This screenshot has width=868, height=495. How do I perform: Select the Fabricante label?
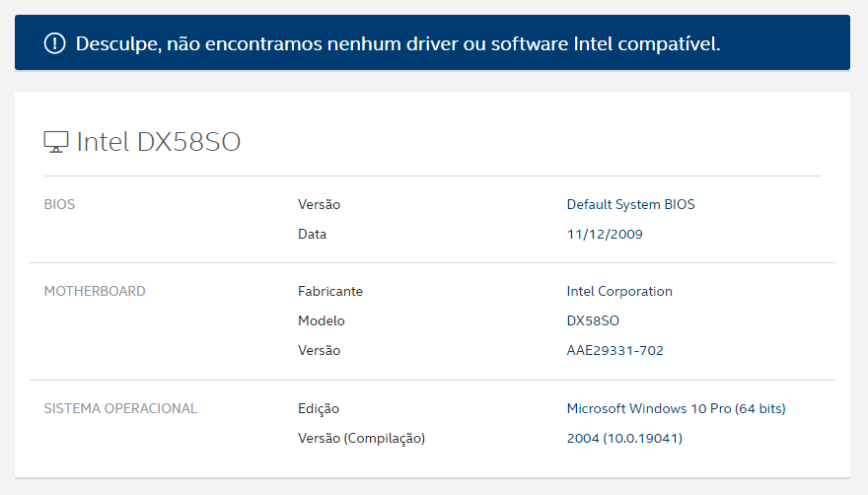pos(330,291)
